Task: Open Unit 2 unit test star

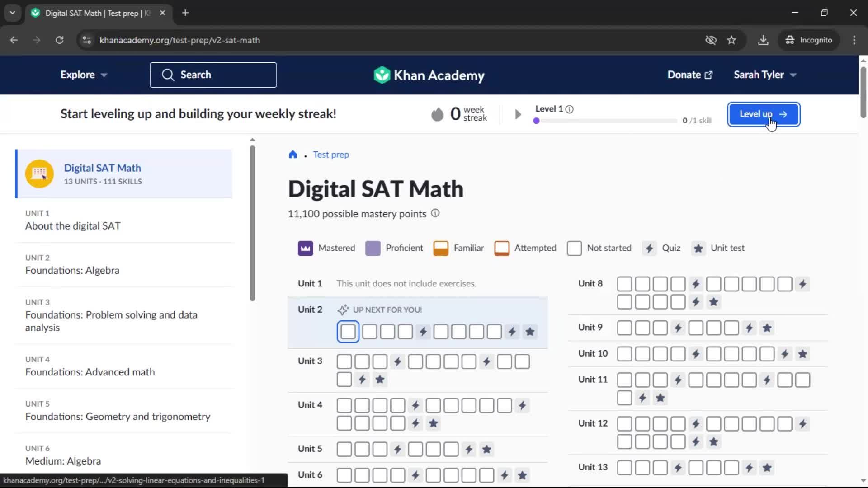Action: tap(530, 332)
